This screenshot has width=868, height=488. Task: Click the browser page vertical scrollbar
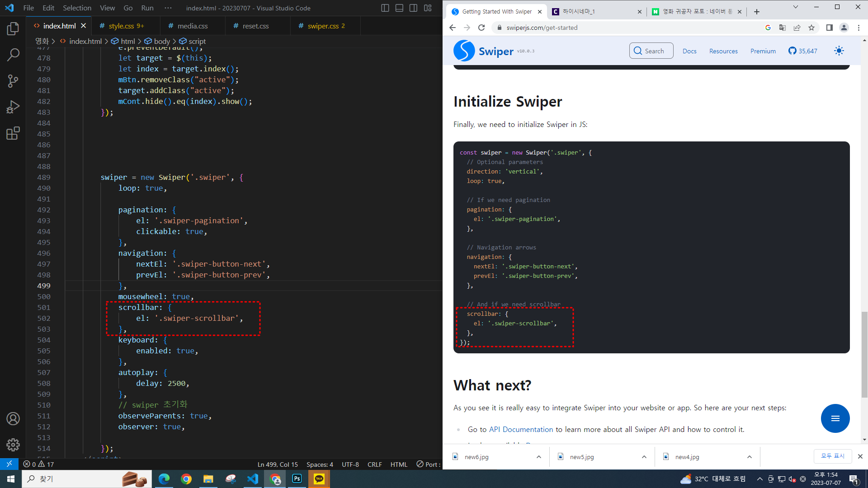[864, 355]
